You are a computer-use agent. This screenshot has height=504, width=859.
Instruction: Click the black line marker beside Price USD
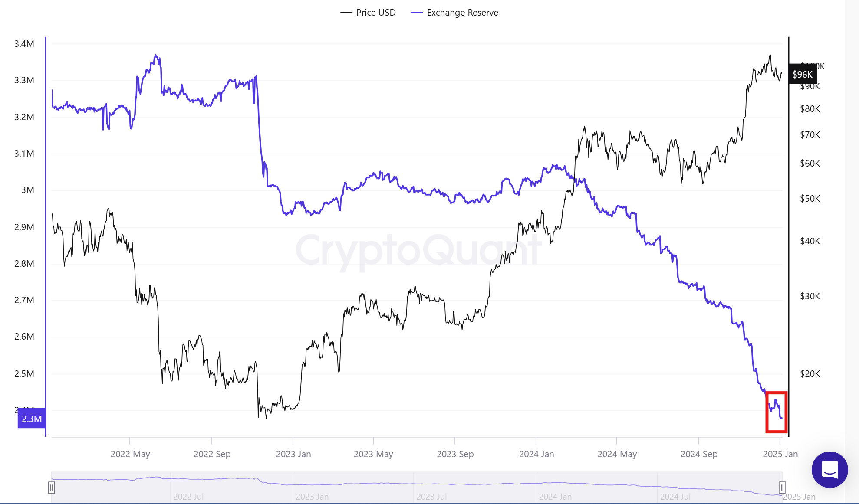(346, 13)
